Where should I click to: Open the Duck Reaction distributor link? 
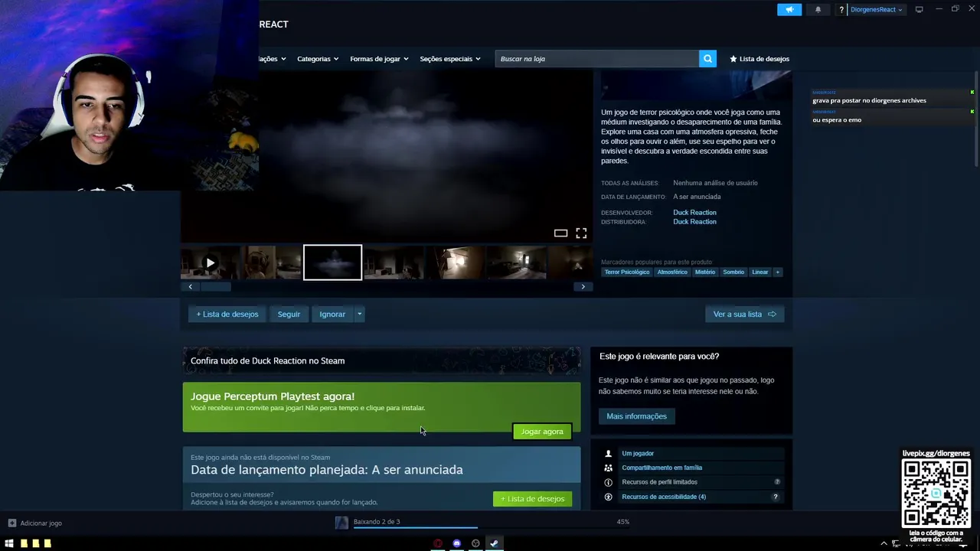694,221
